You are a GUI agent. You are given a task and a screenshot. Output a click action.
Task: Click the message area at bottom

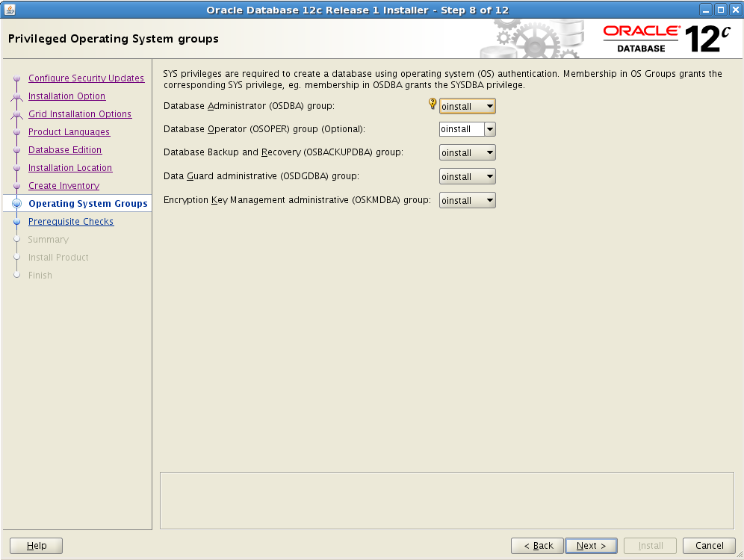(447, 501)
